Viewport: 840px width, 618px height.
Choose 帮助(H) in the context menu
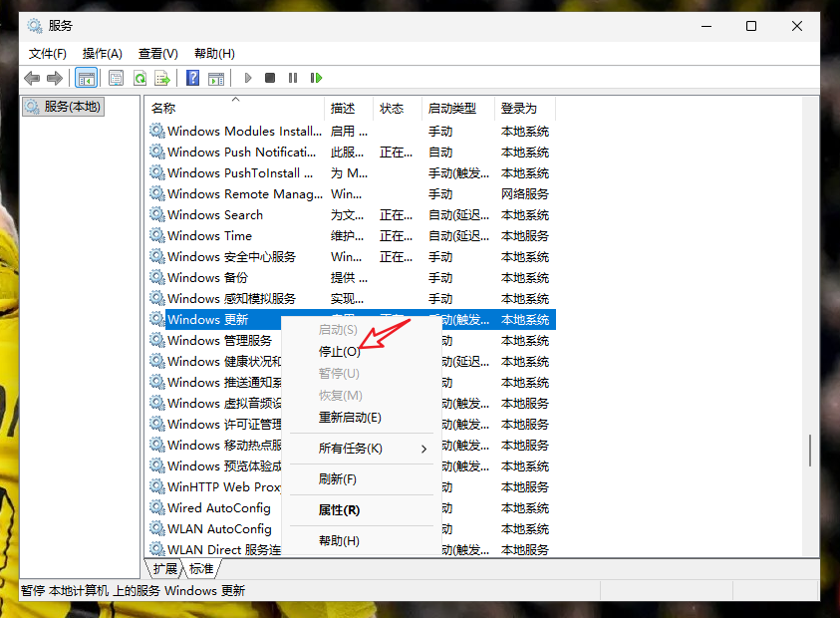[361, 541]
